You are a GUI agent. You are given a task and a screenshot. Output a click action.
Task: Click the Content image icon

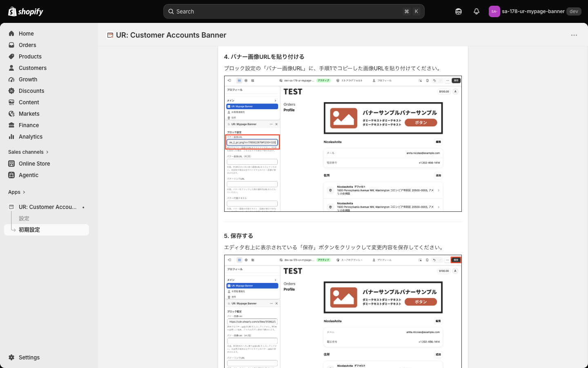click(11, 102)
